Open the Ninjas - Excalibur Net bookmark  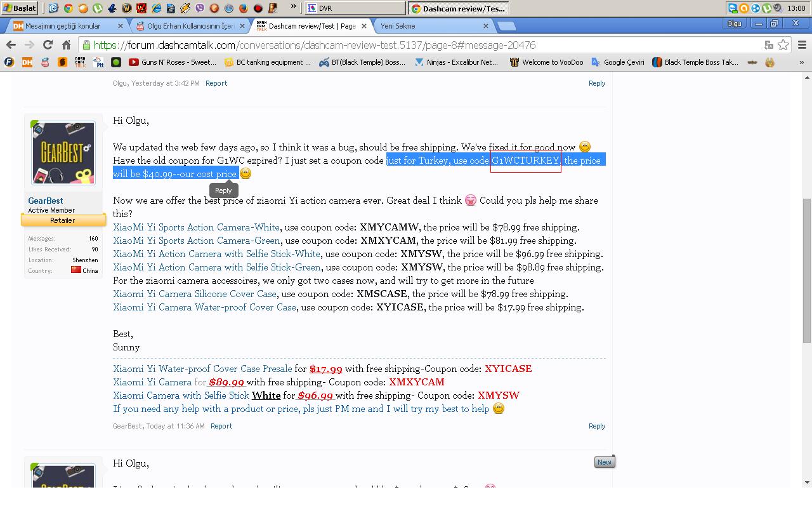click(x=457, y=62)
